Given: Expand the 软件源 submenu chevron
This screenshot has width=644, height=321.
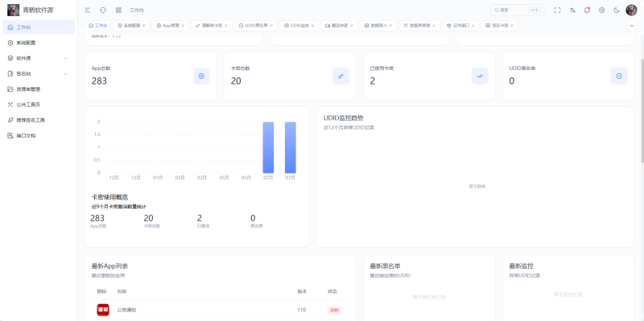Looking at the screenshot, I should pos(66,58).
